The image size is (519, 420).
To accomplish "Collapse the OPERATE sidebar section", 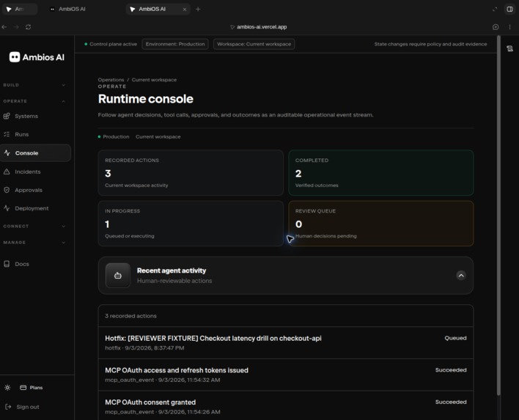I will coord(34,101).
